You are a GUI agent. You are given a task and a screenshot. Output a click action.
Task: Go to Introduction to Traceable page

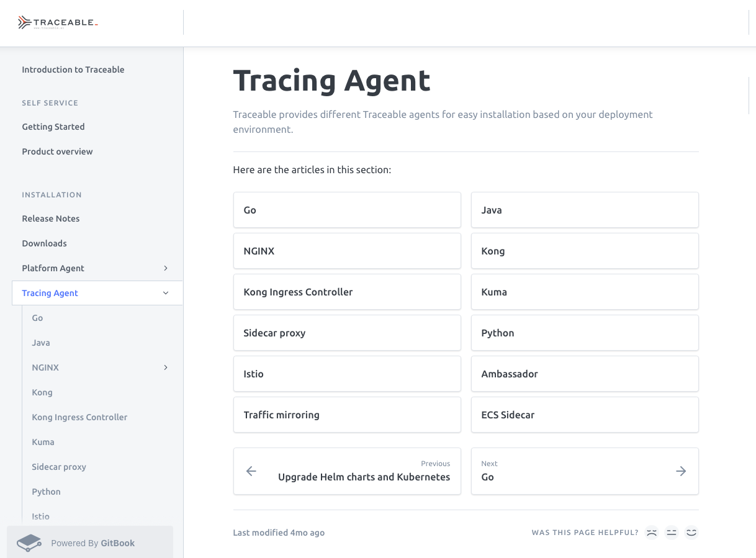point(73,70)
